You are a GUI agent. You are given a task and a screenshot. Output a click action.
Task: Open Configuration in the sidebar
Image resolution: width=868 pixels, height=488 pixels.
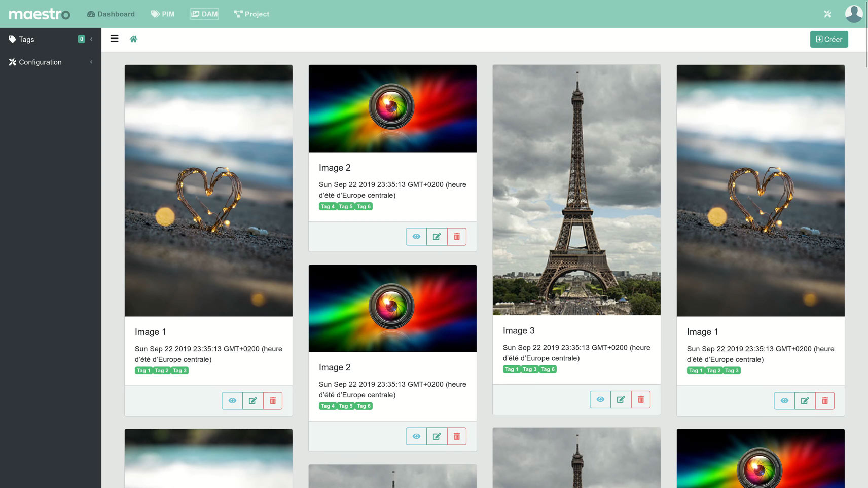pos(40,62)
